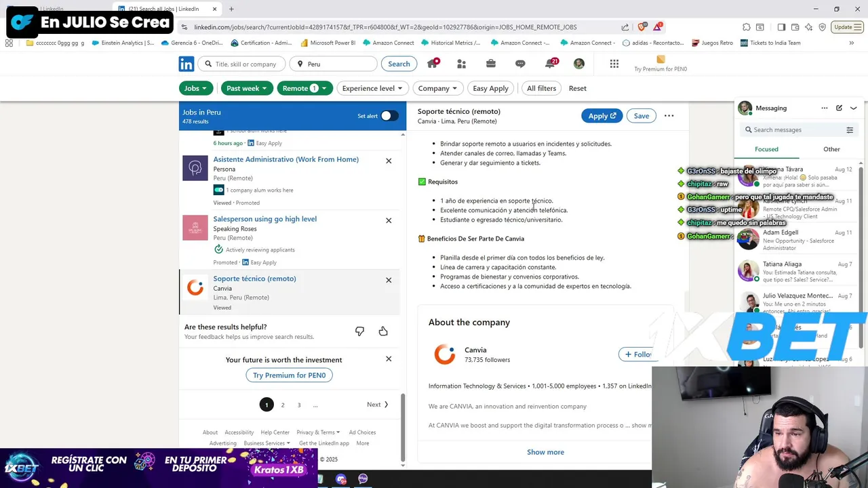Dismiss the Asistente Administrativo job card
The image size is (868, 488).
389,161
